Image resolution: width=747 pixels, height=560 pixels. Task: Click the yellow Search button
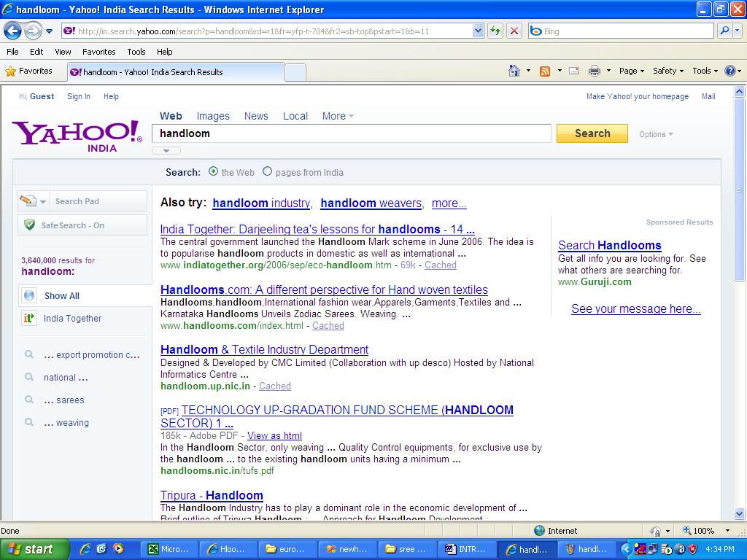(x=592, y=133)
